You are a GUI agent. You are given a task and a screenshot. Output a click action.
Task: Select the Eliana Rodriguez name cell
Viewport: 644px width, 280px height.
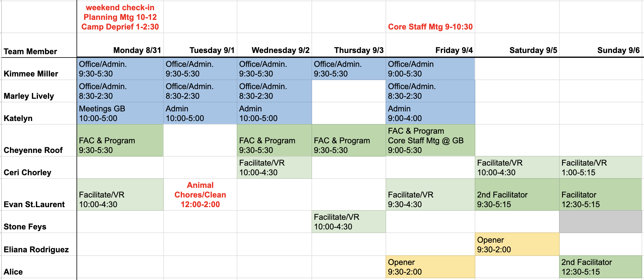39,244
